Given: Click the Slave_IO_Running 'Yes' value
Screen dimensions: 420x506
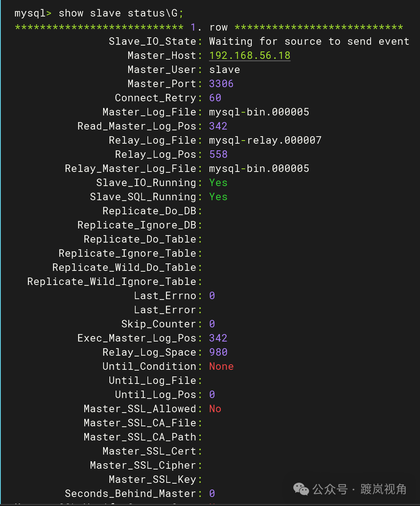Looking at the screenshot, I should click(x=218, y=183).
